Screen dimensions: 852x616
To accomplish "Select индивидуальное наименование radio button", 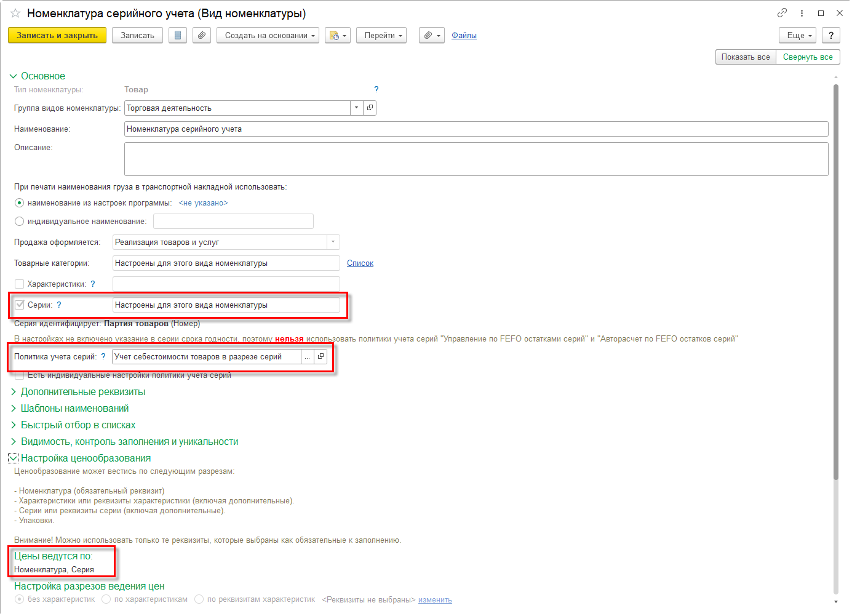I will [x=20, y=222].
